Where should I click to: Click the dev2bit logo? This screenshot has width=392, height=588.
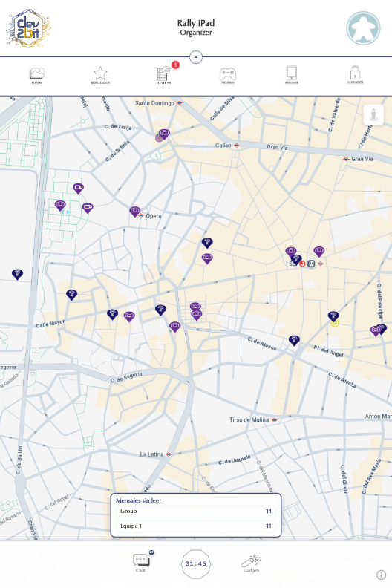[28, 28]
